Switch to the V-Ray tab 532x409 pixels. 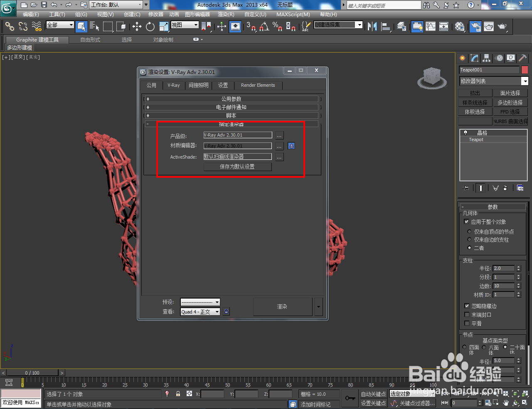coord(174,85)
